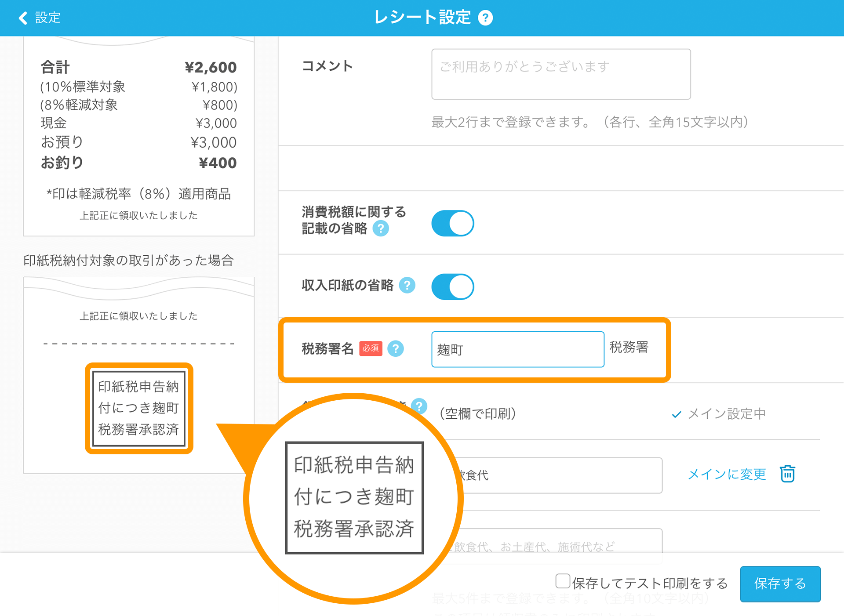
Task: Toggle 消費税額に関する記載の省略 switch
Action: [452, 224]
